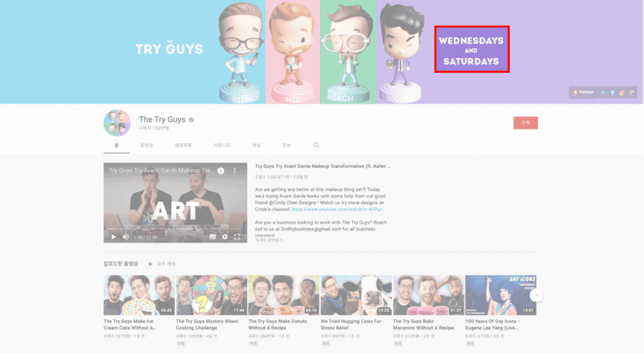Expand description with 자세히 알아보기
Viewport: 644px width, 353px height.
click(x=269, y=240)
